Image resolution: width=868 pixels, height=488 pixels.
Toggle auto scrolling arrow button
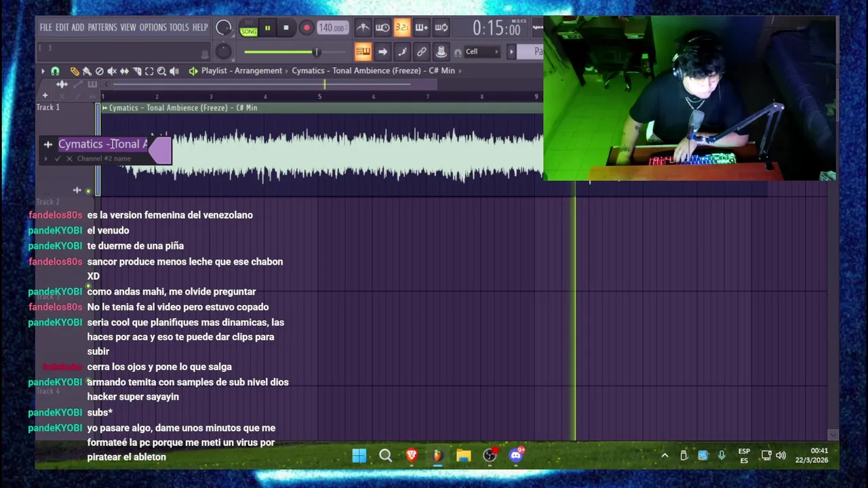(x=382, y=52)
